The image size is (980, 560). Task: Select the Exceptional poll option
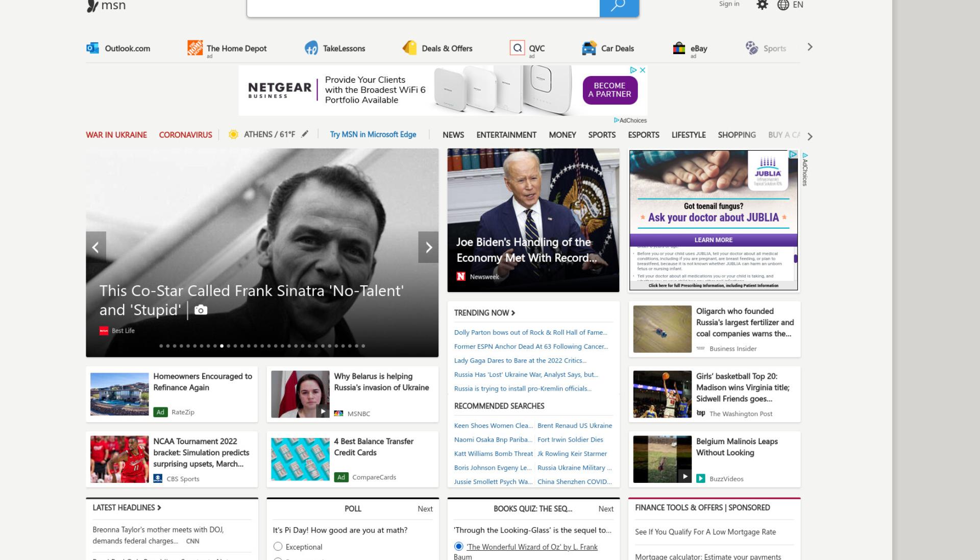278,546
